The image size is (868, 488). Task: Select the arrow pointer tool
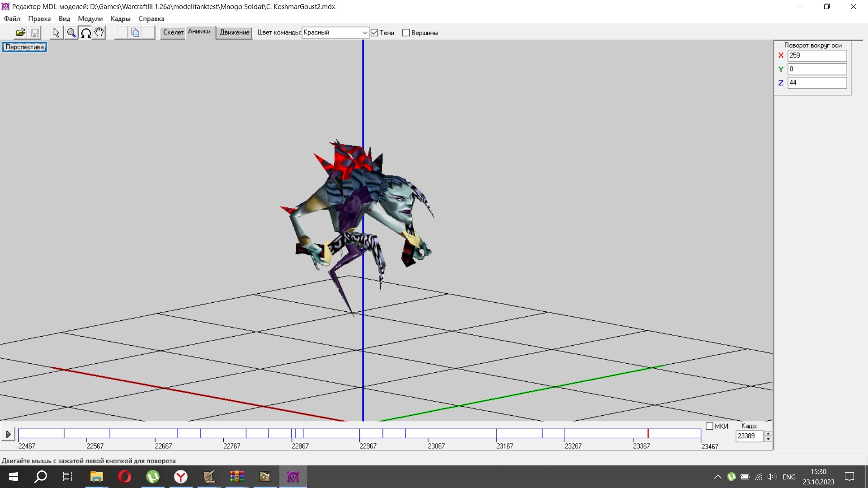point(56,33)
